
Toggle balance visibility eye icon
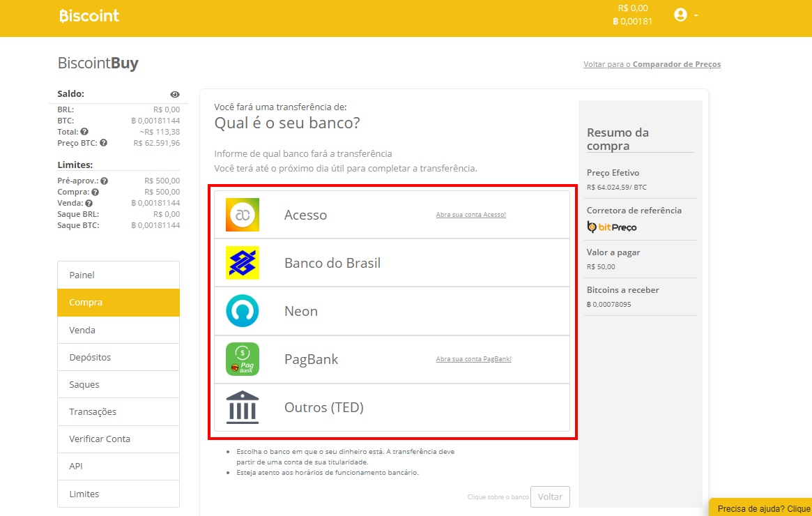[x=174, y=94]
